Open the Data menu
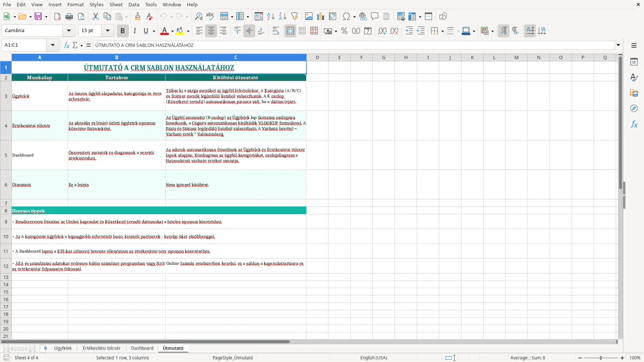This screenshot has height=362, width=644. (x=134, y=4)
